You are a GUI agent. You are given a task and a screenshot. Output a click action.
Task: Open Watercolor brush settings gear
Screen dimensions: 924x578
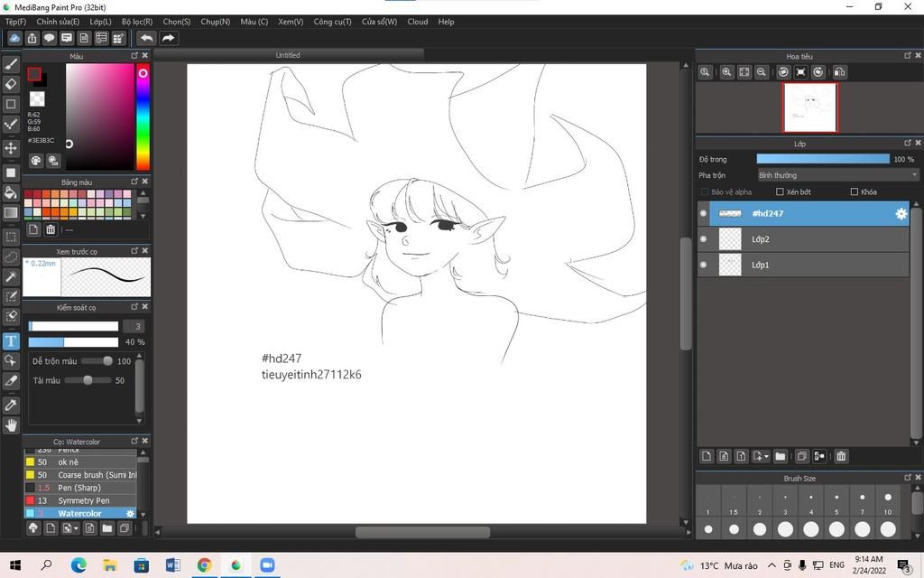pyautogui.click(x=130, y=514)
